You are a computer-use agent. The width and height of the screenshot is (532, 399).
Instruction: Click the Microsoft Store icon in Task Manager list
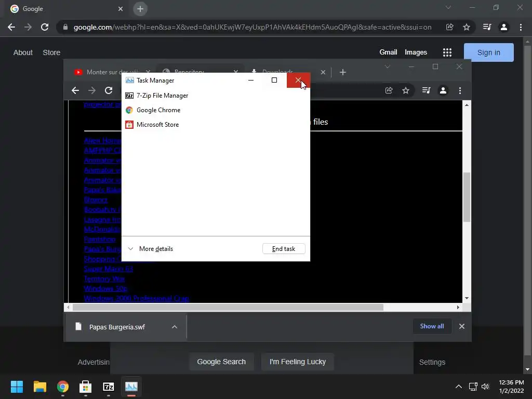129,125
